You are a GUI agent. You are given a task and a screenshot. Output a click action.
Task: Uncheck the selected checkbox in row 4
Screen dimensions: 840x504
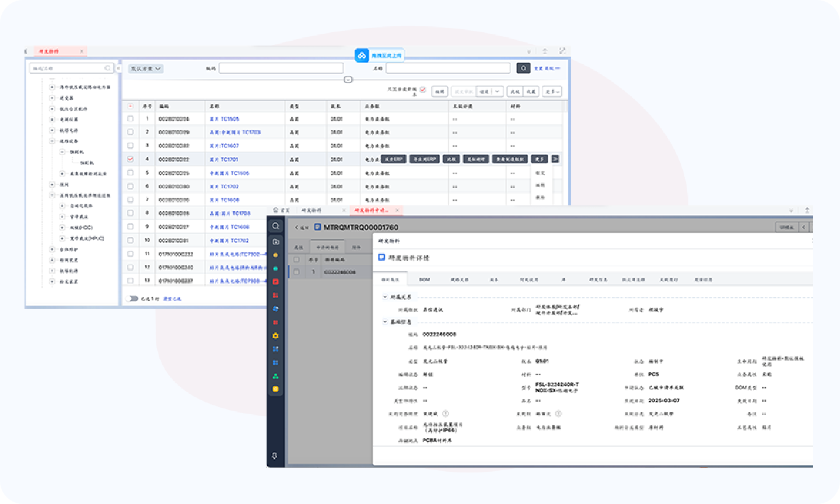pos(131,159)
